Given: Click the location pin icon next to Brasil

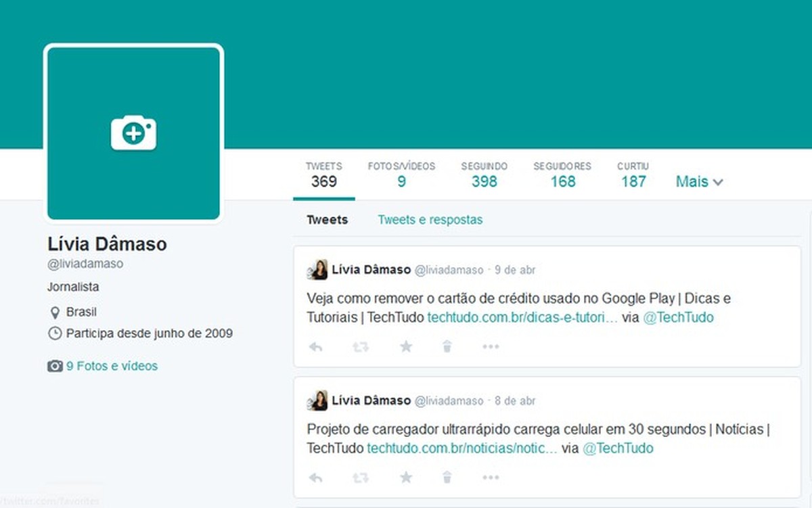Looking at the screenshot, I should [x=55, y=312].
